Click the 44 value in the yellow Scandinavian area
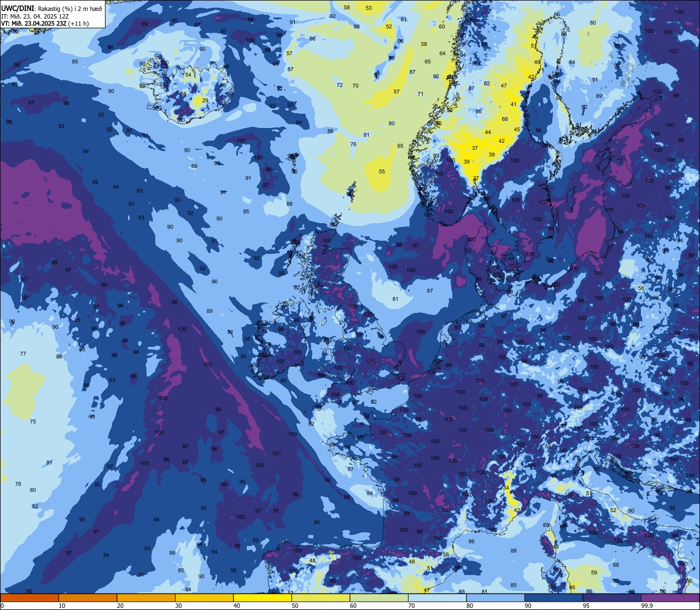Viewport: 700px width, 610px height. click(x=488, y=133)
